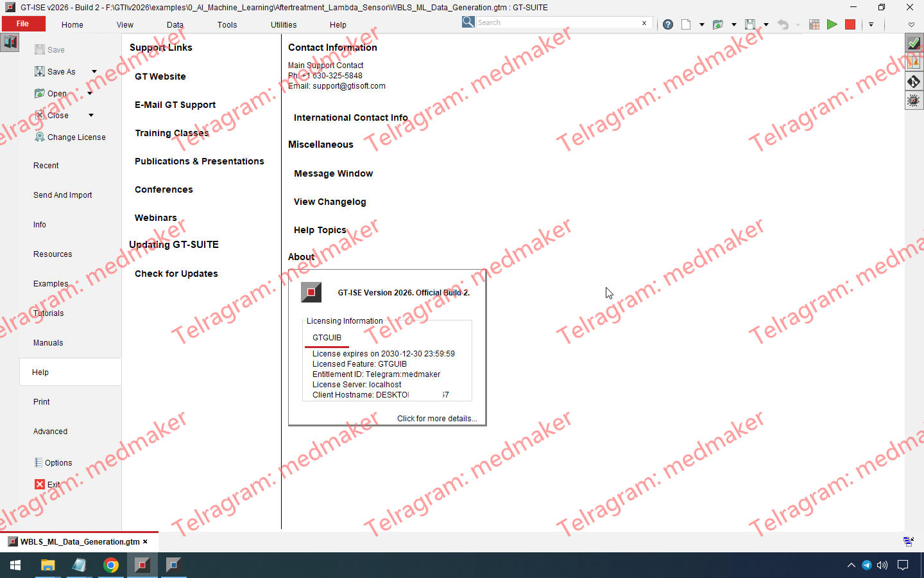This screenshot has width=924, height=578.
Task: Click the Help question mark toolbar icon
Action: (668, 24)
